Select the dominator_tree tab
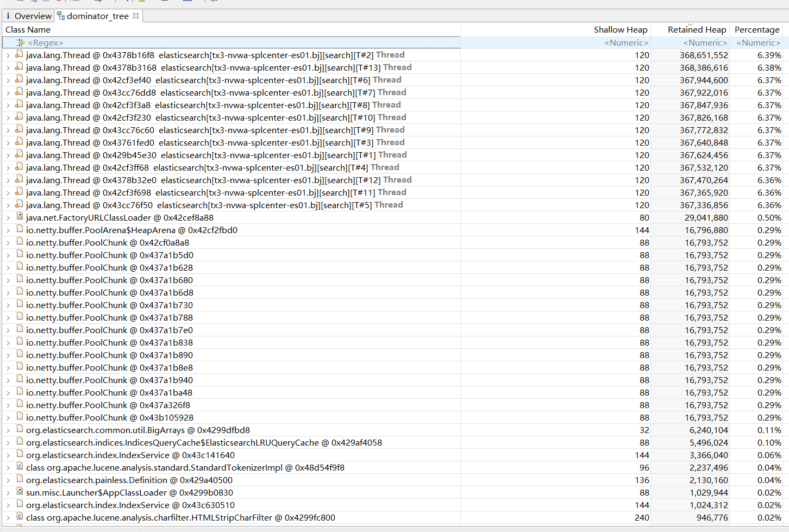 pyautogui.click(x=97, y=16)
